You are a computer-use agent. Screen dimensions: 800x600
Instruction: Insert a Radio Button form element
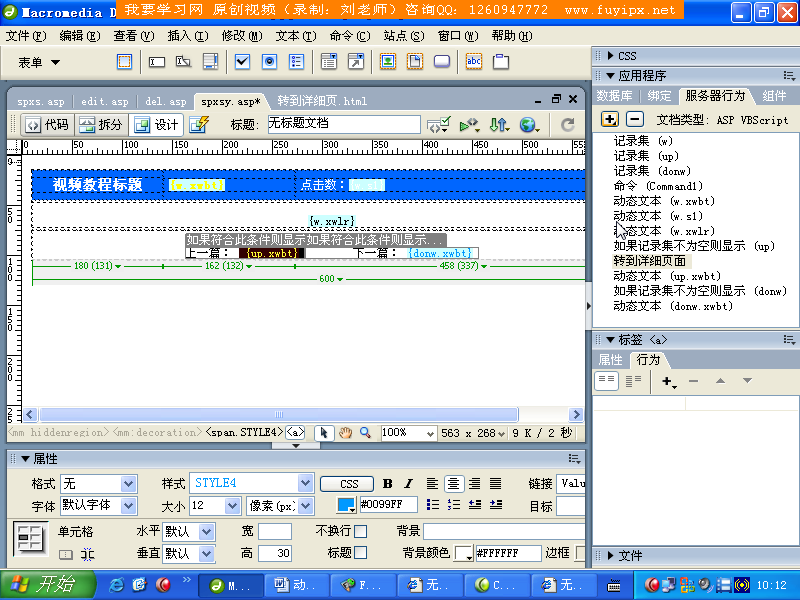point(269,62)
